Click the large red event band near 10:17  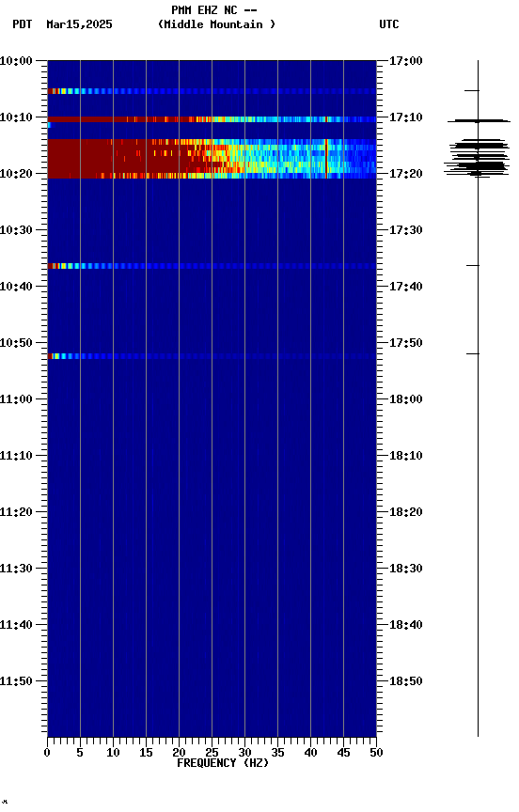[x=212, y=159]
